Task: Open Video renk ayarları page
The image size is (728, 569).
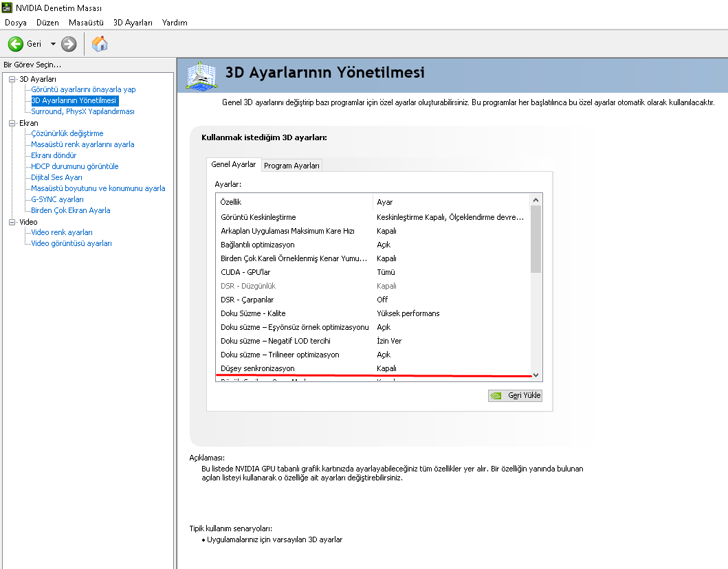Action: pyautogui.click(x=62, y=232)
